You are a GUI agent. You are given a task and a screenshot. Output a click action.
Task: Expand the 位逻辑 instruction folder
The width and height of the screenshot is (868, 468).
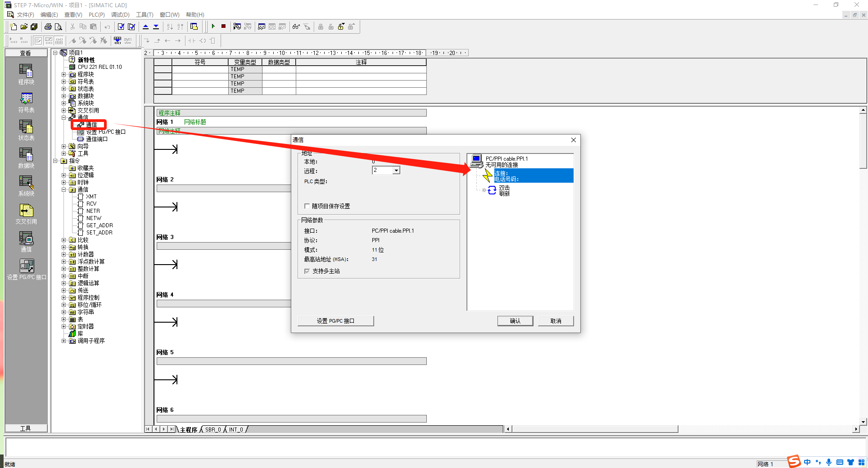[x=64, y=175]
